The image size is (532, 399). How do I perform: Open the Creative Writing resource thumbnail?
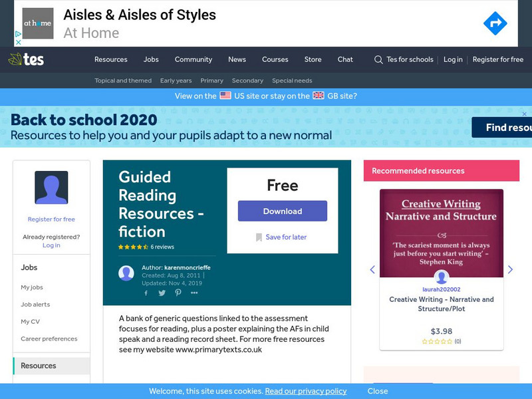[x=442, y=233]
